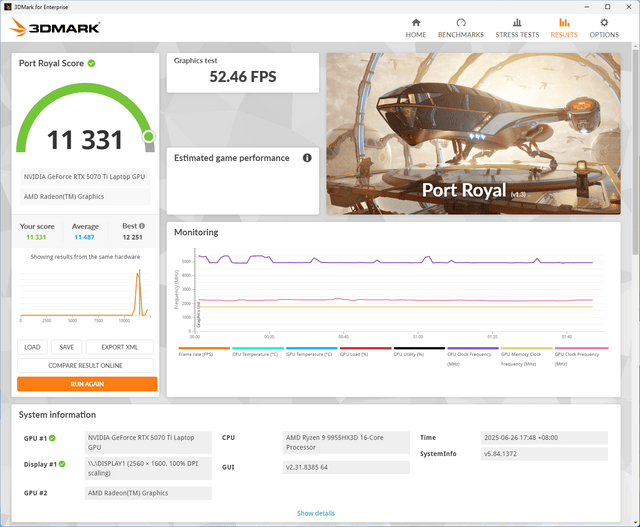640x527 pixels.
Task: Click the NVIDIA GeForce RTX 5070 Ti Laptop GPU label under the score
Action: coord(85,177)
